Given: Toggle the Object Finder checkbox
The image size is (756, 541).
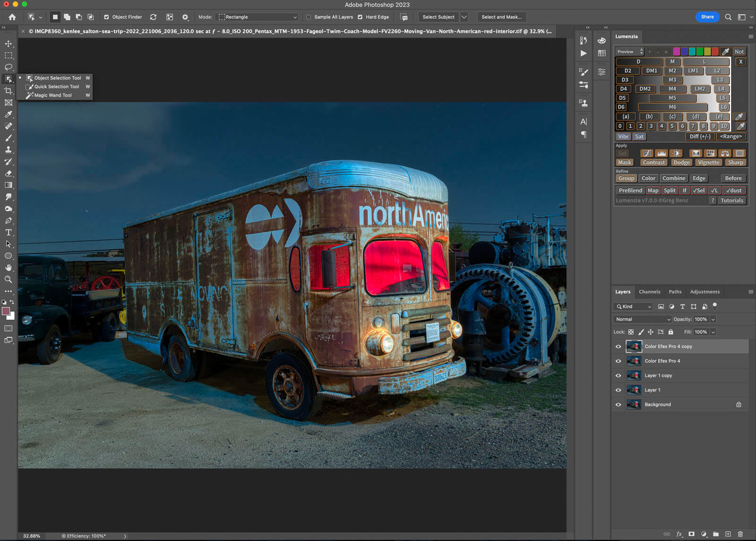Looking at the screenshot, I should (106, 17).
